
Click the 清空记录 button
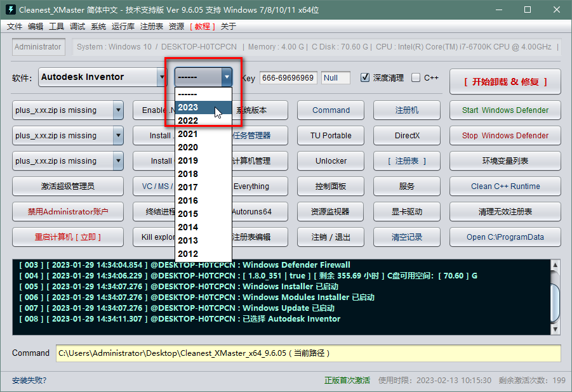point(407,237)
